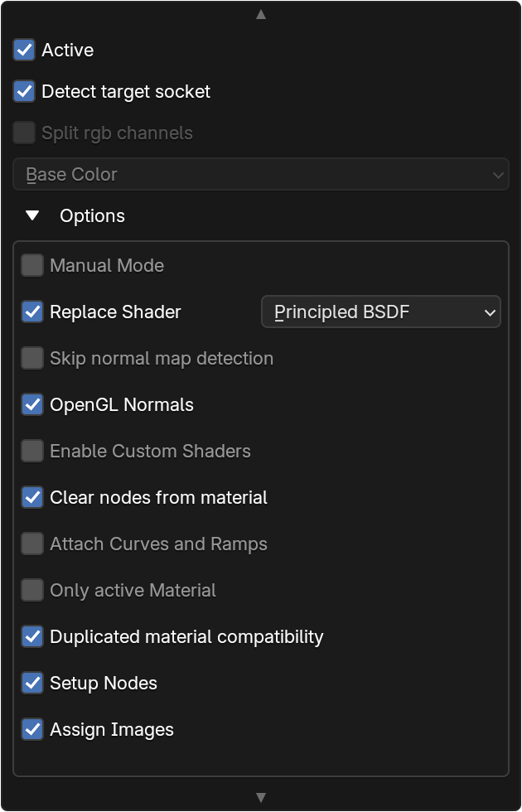This screenshot has width=522, height=812.
Task: Click the Options section label
Action: tap(92, 216)
